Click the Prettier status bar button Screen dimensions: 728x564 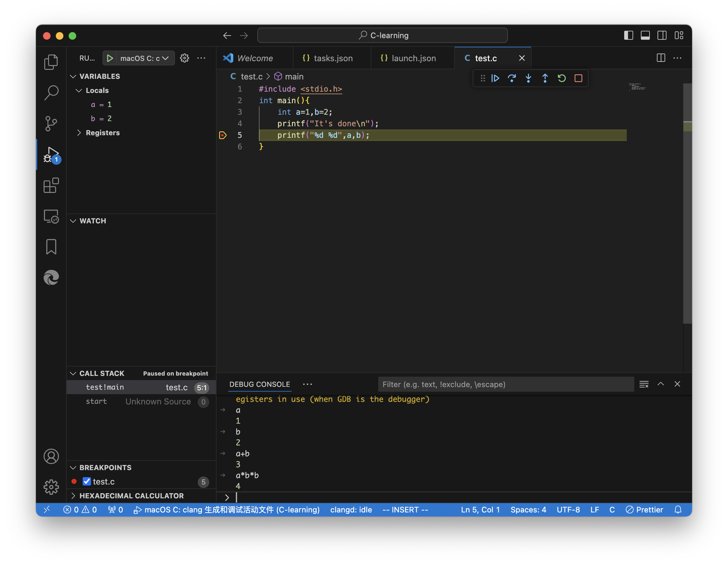pos(644,510)
